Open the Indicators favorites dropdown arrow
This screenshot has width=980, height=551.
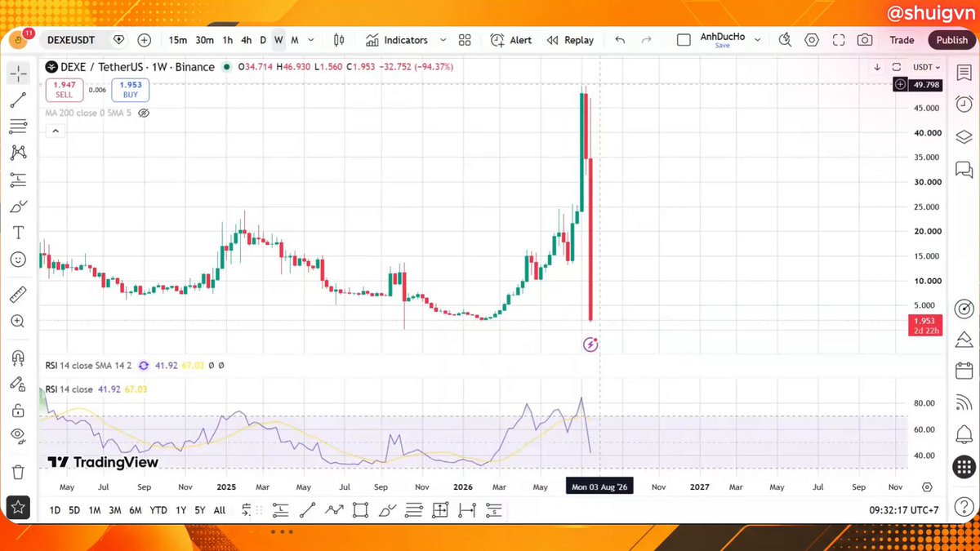coord(443,40)
